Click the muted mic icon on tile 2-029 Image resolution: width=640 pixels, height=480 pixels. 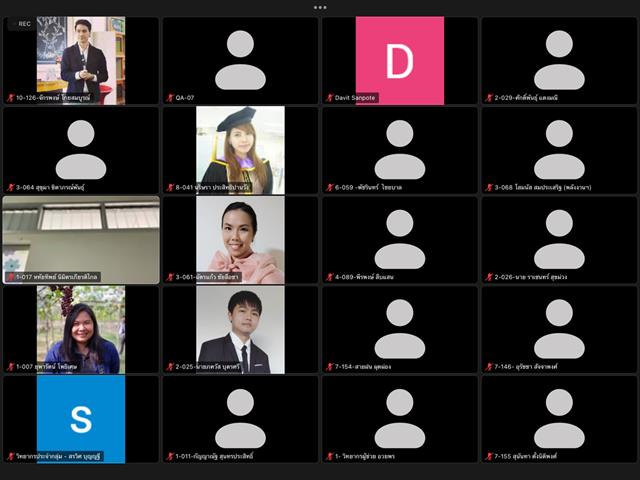pyautogui.click(x=489, y=98)
